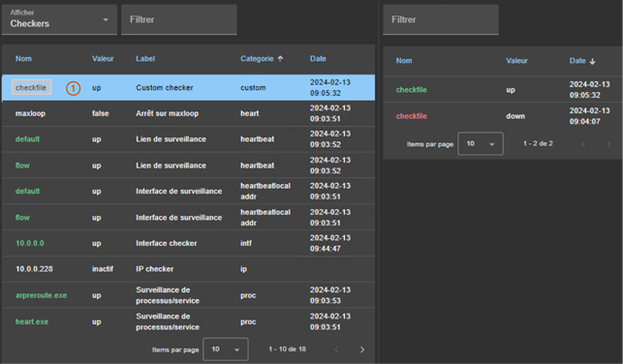Go to previous page of right table
This screenshot has width=623, height=364.
pos(583,144)
